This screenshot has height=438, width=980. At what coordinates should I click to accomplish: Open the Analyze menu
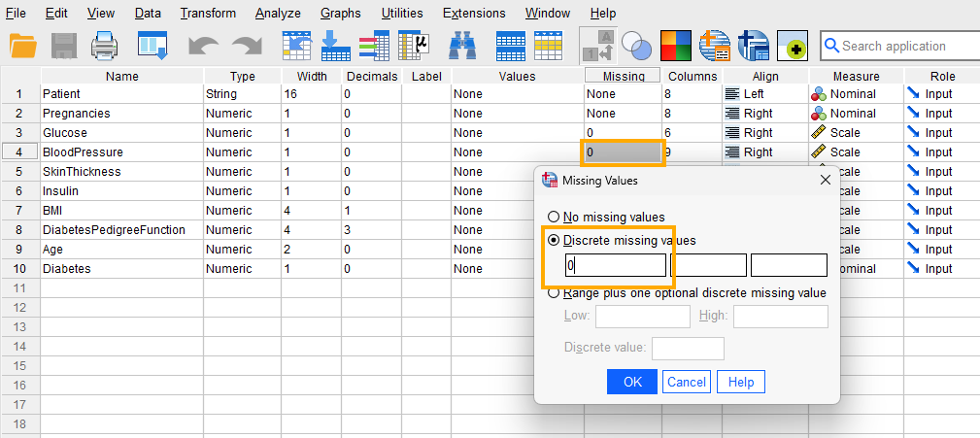[277, 14]
